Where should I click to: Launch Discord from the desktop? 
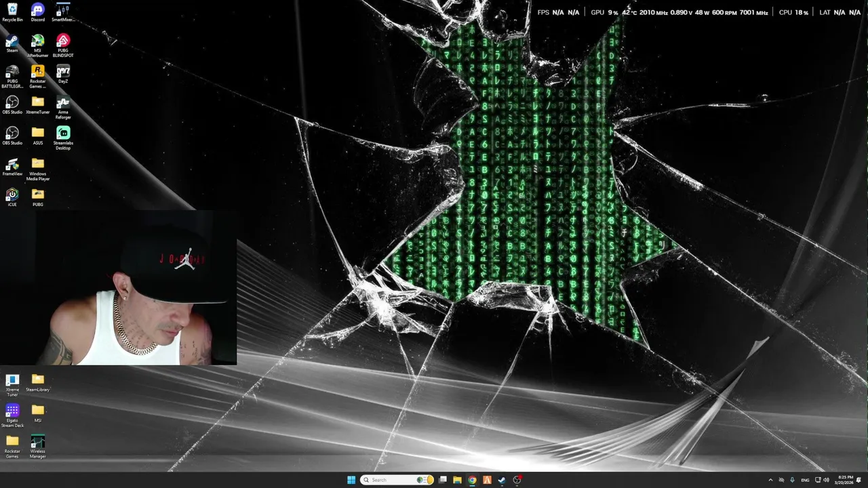[x=38, y=12]
